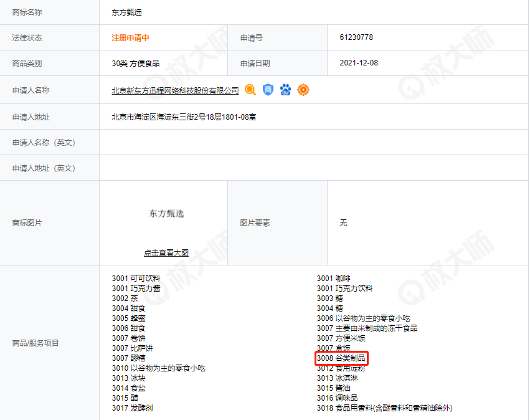The height and width of the screenshot is (420, 530).
Task: Click trademark name value 东方甄选 at top
Action: 126,12
